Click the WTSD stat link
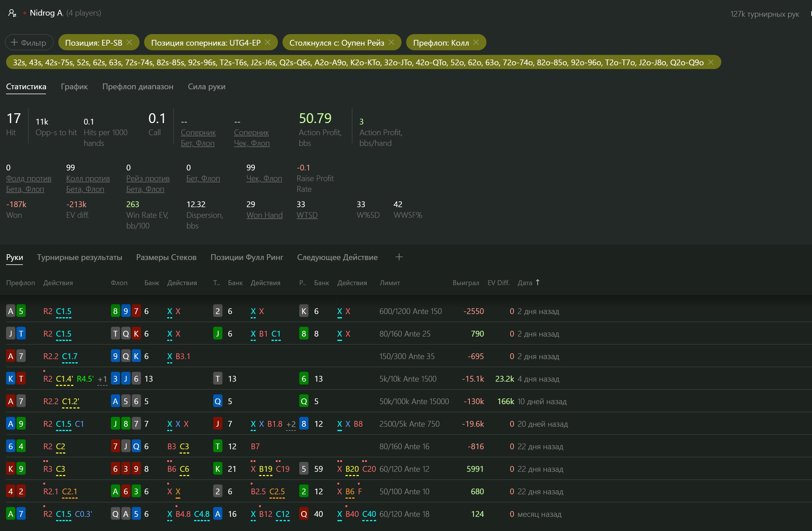Viewport: 812px width, 531px height. pyautogui.click(x=307, y=215)
